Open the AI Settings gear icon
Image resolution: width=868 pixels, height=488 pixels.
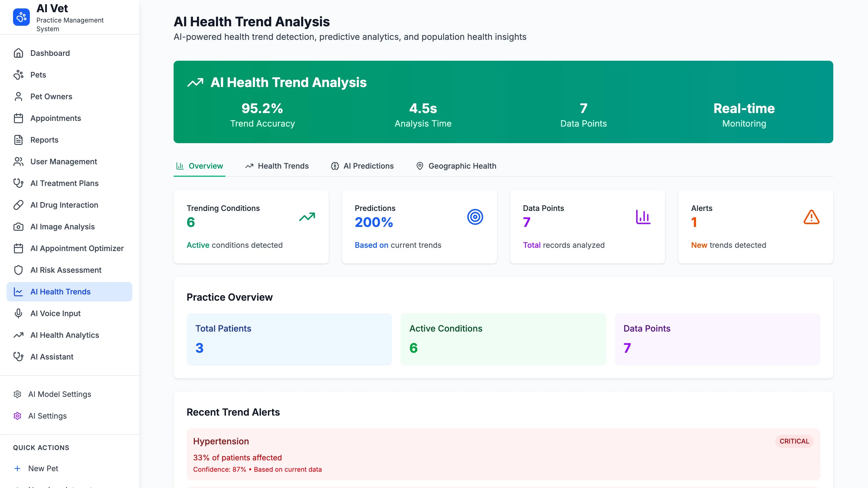pos(17,416)
